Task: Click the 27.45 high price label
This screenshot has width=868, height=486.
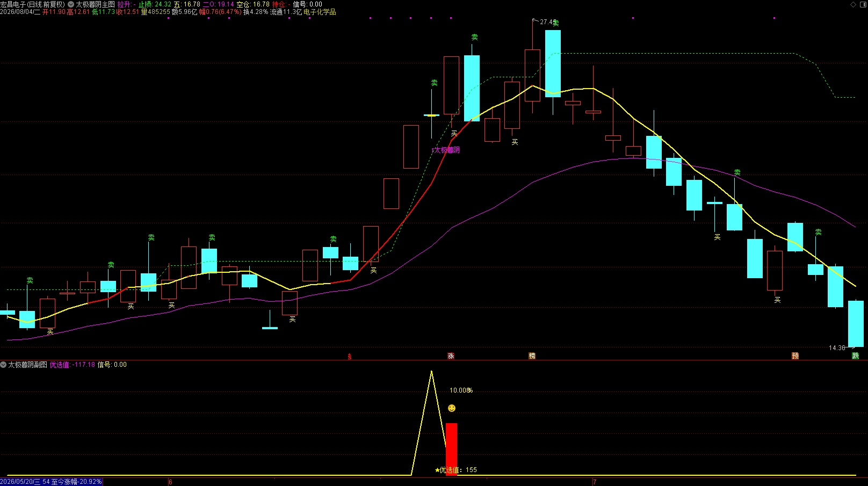Action: tap(547, 22)
